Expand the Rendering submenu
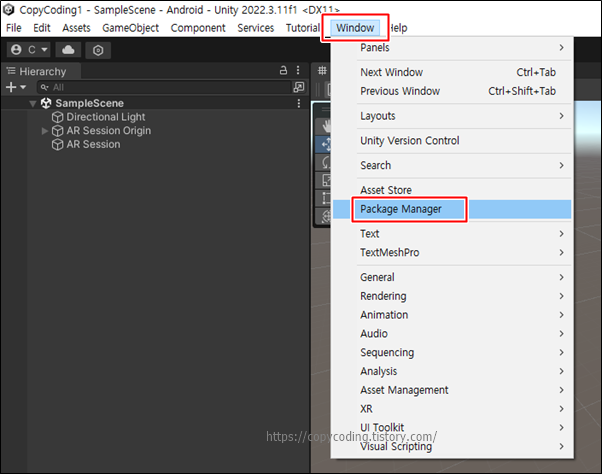Viewport: 602px width, 474px height. coord(452,296)
